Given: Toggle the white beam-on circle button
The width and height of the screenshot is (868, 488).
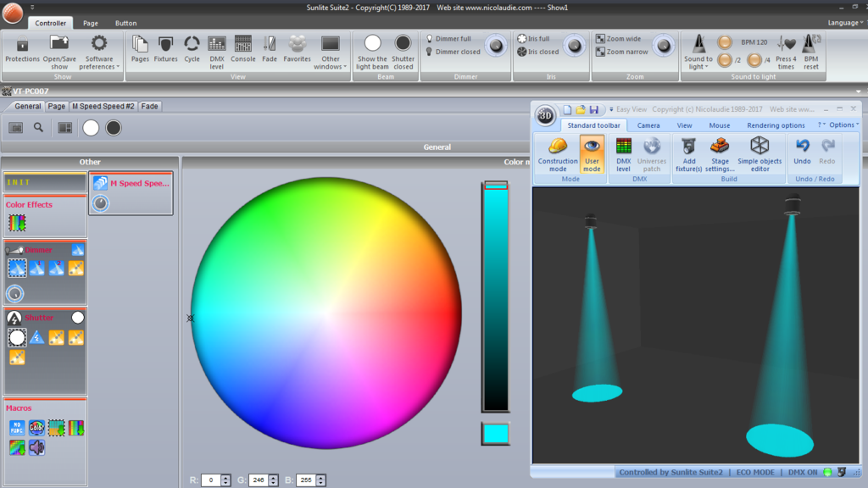Looking at the screenshot, I should 91,128.
